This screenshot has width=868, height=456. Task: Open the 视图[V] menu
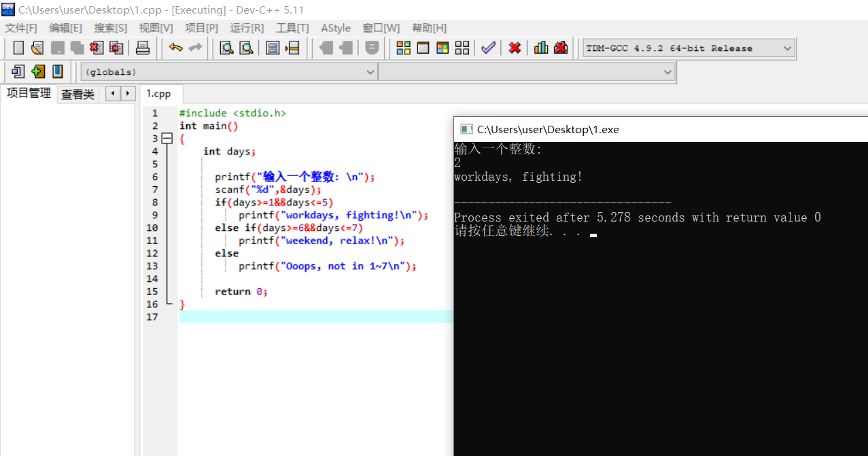point(156,28)
